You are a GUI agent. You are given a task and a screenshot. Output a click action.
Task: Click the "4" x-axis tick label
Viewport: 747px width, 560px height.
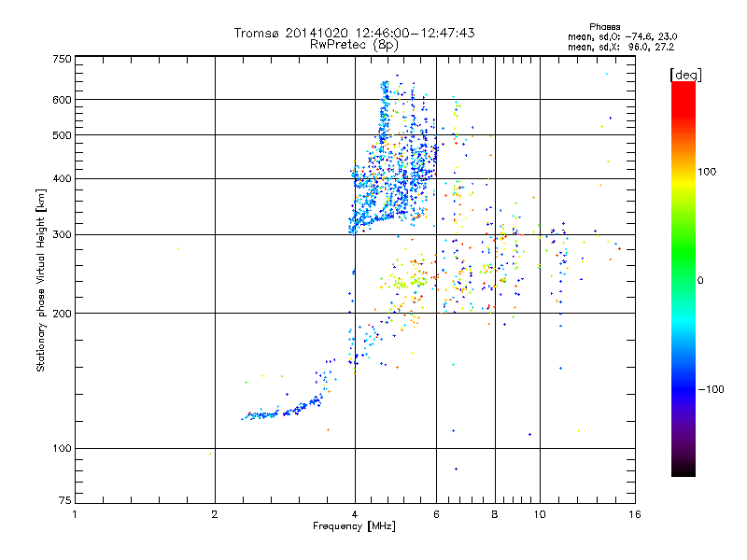[x=355, y=514]
